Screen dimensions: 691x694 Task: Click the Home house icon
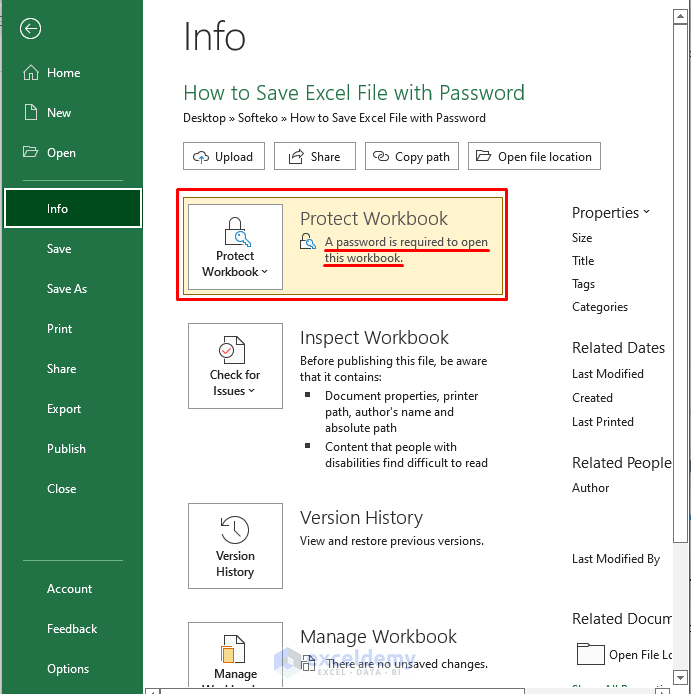tap(30, 73)
